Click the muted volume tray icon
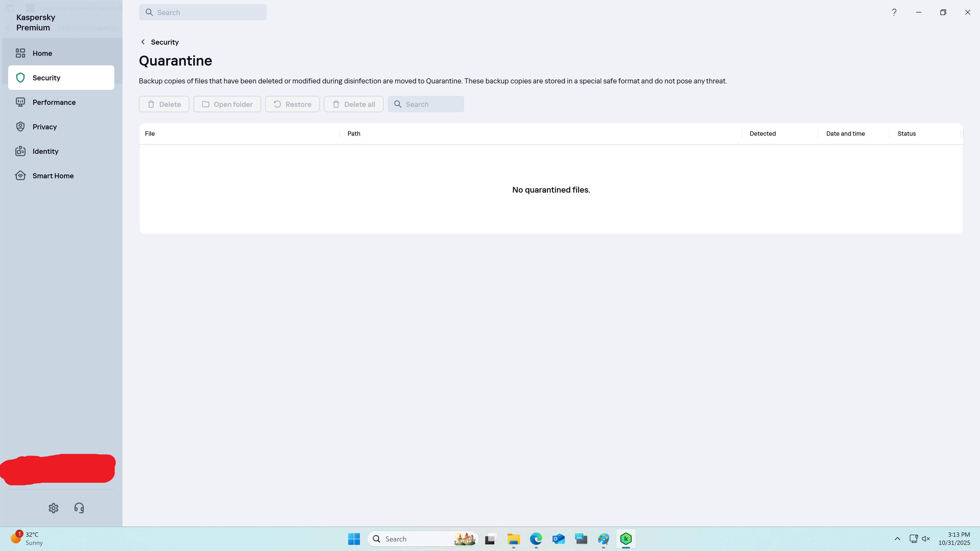This screenshot has height=551, width=980. [926, 539]
